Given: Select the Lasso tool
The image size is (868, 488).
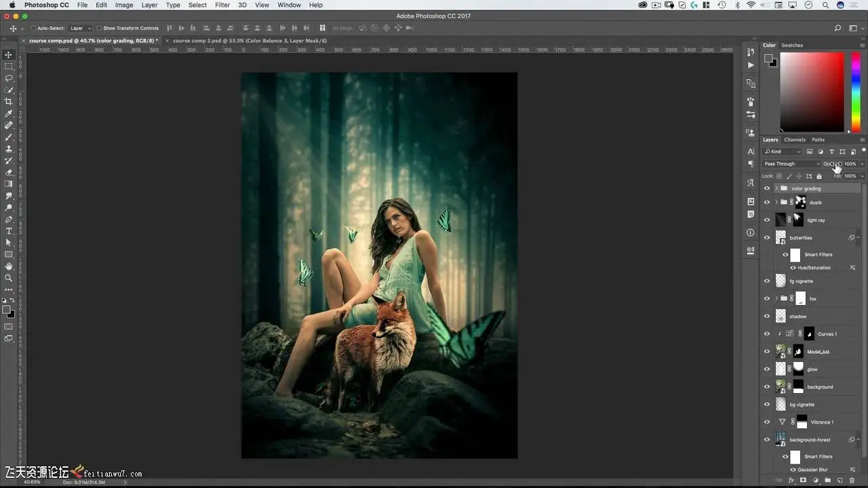Looking at the screenshot, I should 9,78.
